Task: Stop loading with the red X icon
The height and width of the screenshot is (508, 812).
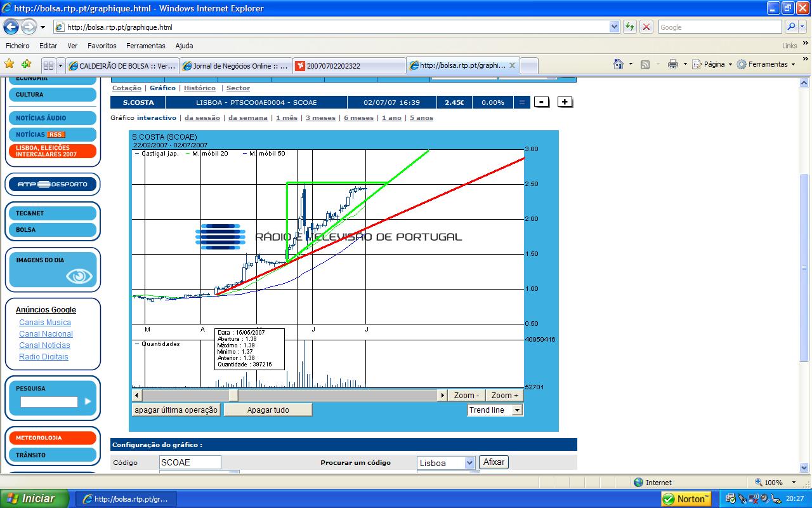Action: [646, 27]
